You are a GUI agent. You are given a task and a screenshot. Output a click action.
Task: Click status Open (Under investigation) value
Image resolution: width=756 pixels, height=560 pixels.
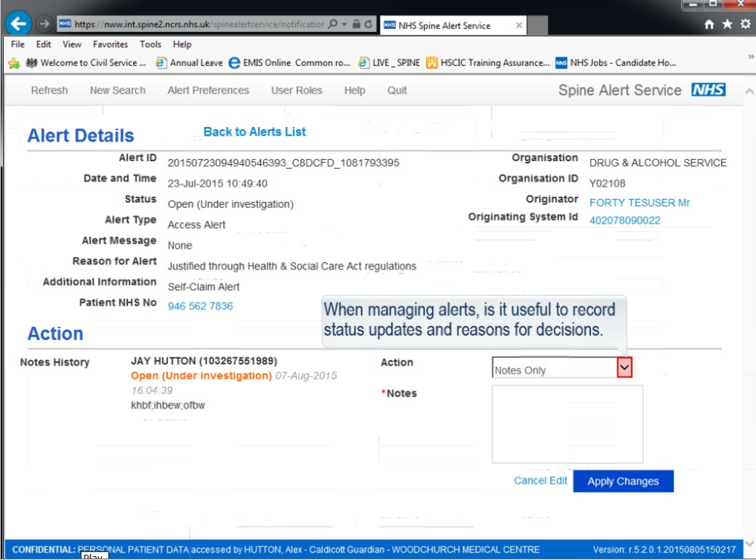[230, 204]
